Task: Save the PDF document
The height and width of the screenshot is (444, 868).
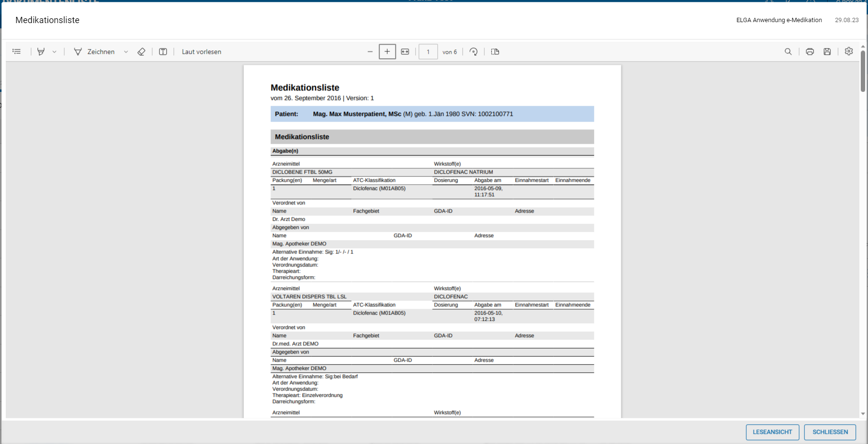Action: (827, 51)
